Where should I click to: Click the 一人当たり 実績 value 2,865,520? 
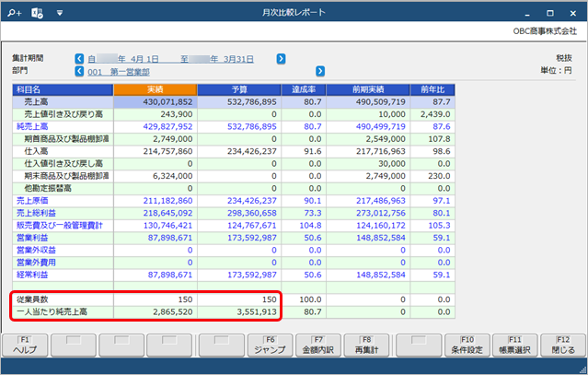(173, 311)
